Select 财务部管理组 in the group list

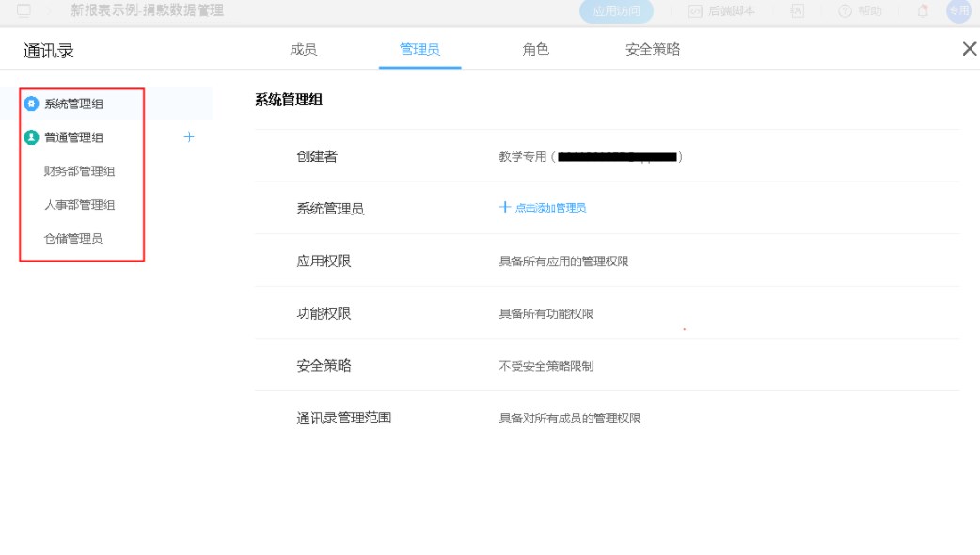pyautogui.click(x=80, y=171)
